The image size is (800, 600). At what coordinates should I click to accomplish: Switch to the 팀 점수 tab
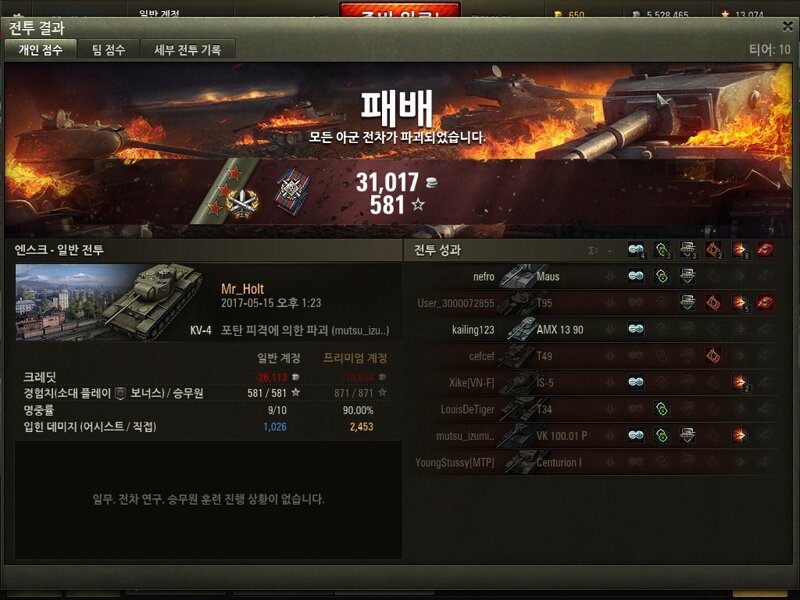coord(108,49)
